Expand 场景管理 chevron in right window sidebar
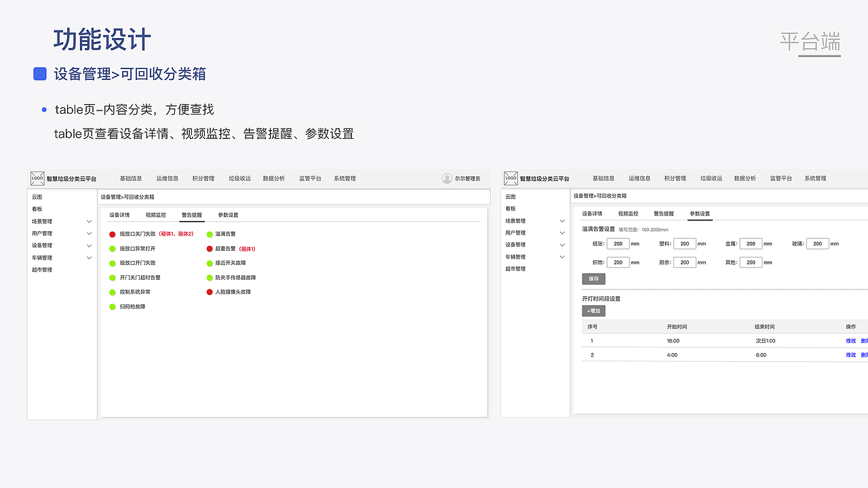The height and width of the screenshot is (488, 868). [x=562, y=221]
